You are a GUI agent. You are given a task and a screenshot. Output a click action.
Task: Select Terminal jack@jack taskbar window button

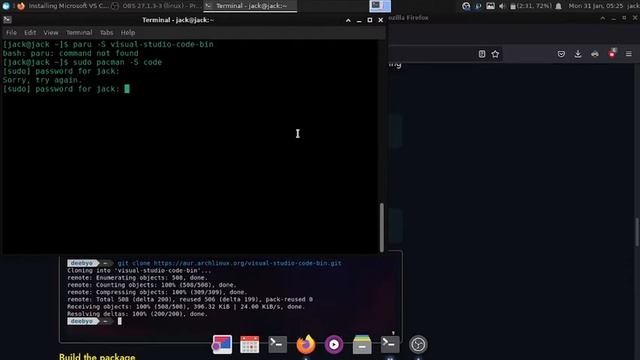pos(250,6)
